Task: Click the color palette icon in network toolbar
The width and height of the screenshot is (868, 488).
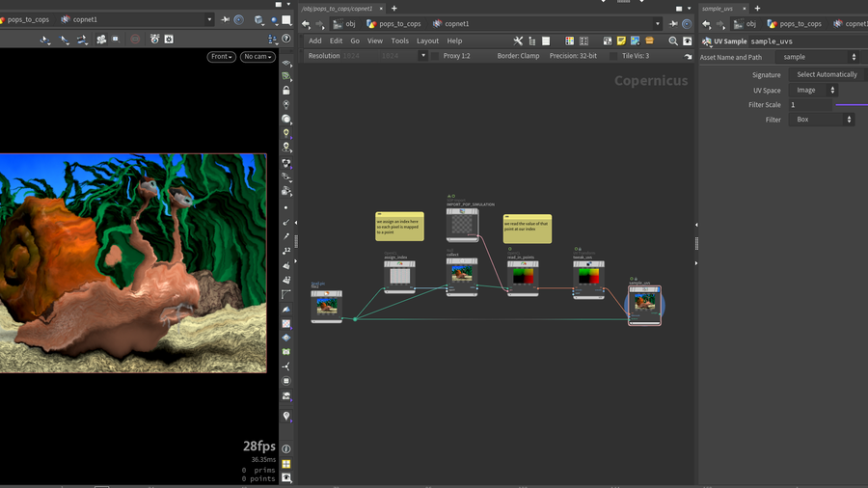Action: [x=569, y=41]
